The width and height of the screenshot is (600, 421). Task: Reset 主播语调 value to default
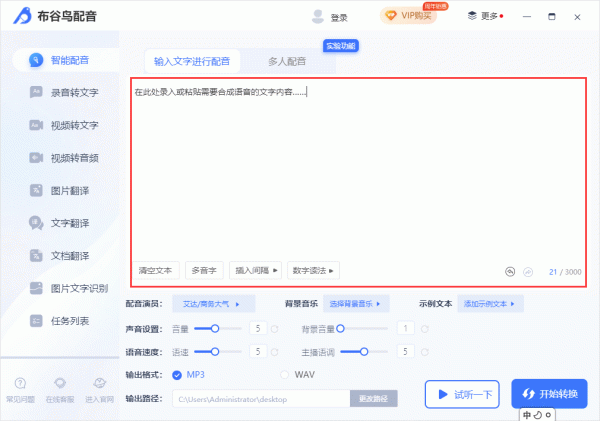tap(424, 352)
